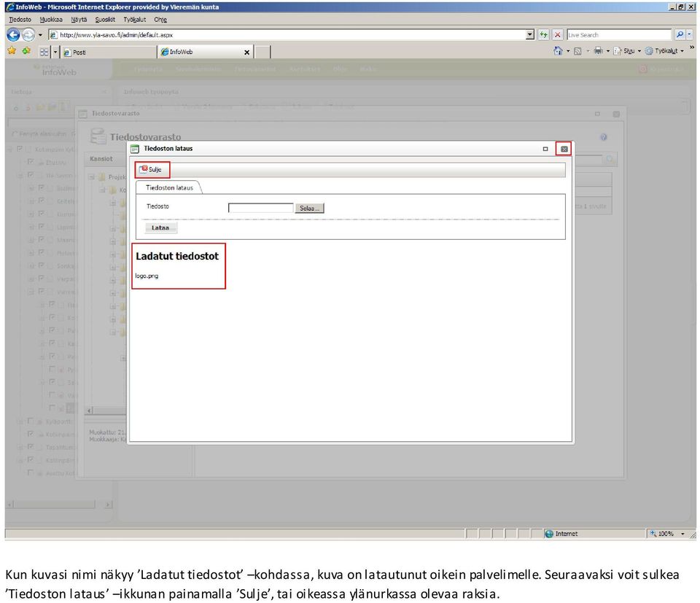Open recent pages dropdown next to Forward

(40, 35)
